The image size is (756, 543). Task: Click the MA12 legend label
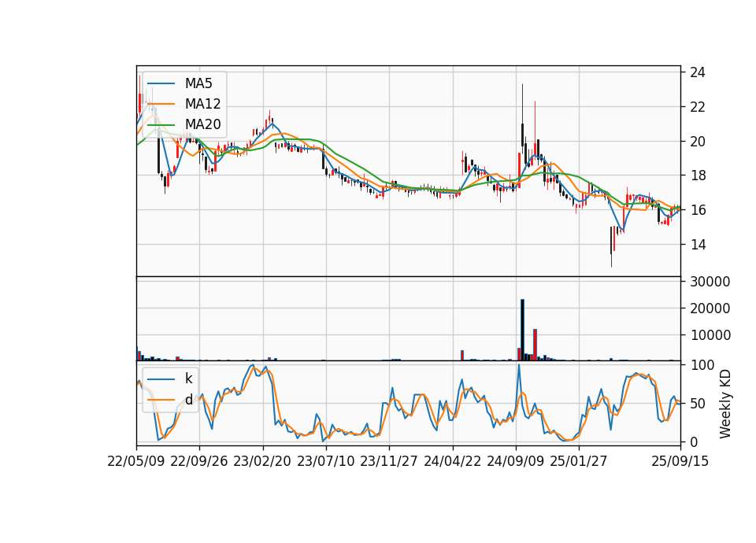click(x=202, y=104)
